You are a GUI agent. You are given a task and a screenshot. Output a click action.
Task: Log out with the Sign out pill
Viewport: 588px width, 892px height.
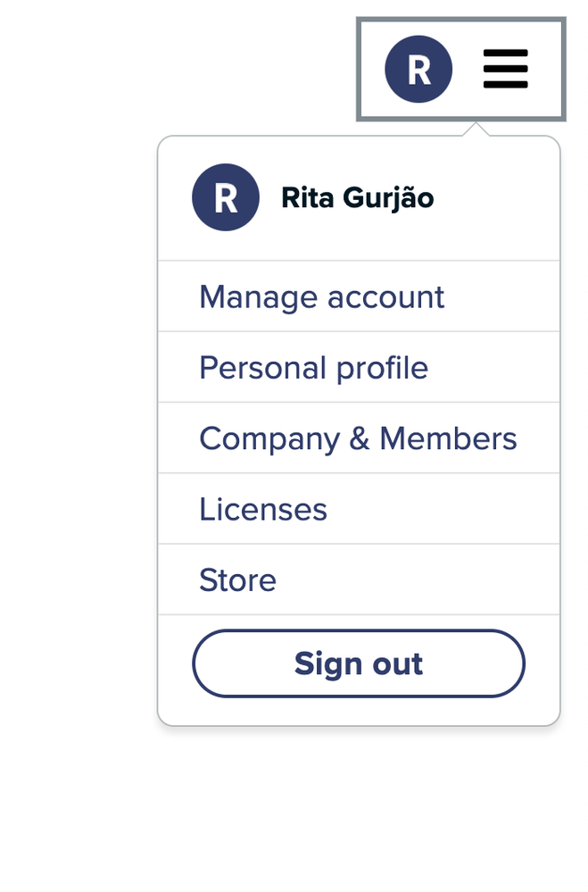[x=359, y=663]
